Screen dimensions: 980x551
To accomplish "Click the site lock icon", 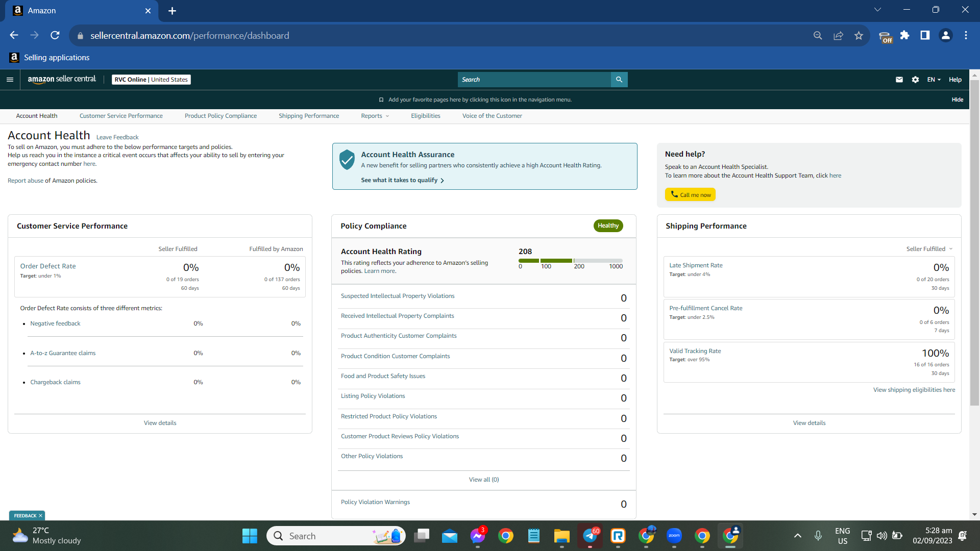I will pyautogui.click(x=80, y=36).
